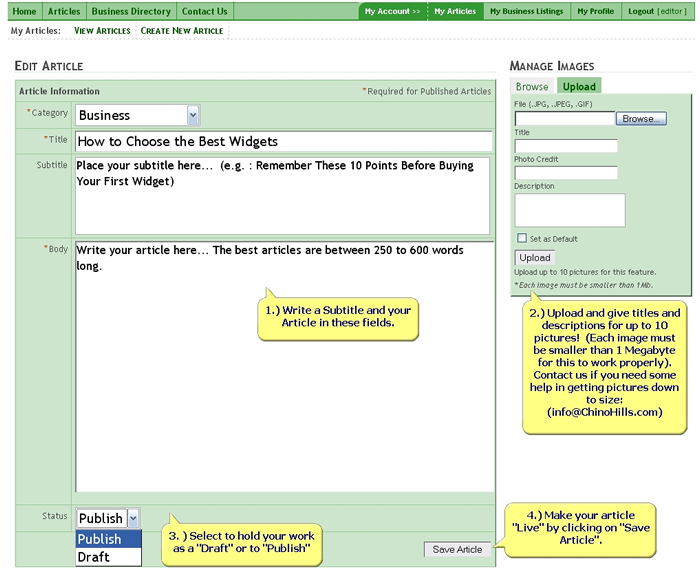The image size is (700, 568).
Task: Click into the article Title field
Action: [x=283, y=142]
